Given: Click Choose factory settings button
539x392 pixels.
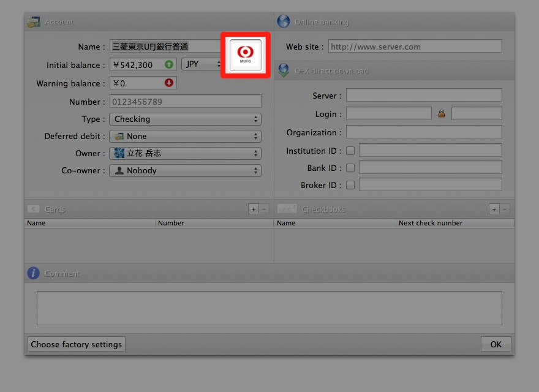Looking at the screenshot, I should 77,344.
